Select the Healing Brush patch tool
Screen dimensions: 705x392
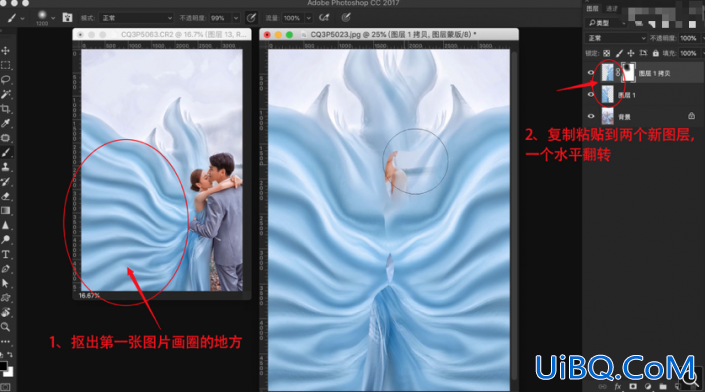6,138
